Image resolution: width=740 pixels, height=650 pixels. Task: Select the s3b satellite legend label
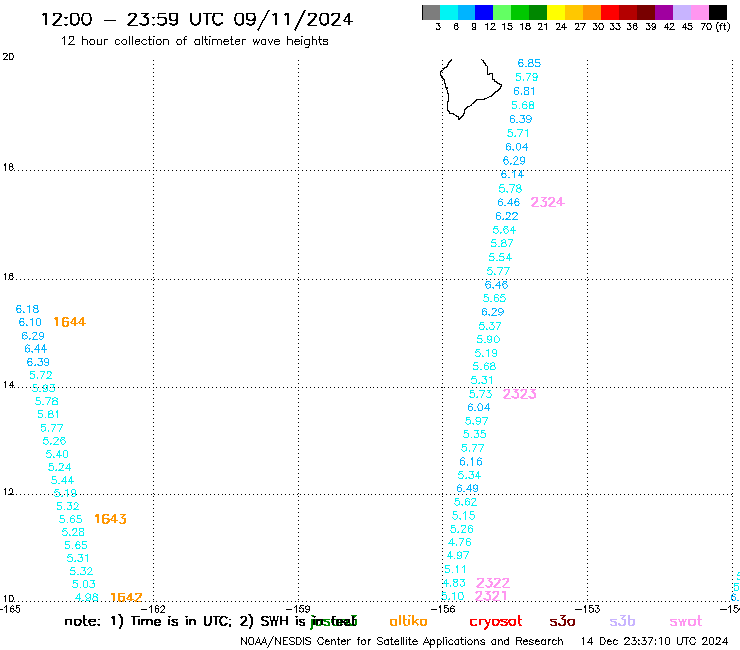[x=622, y=621]
